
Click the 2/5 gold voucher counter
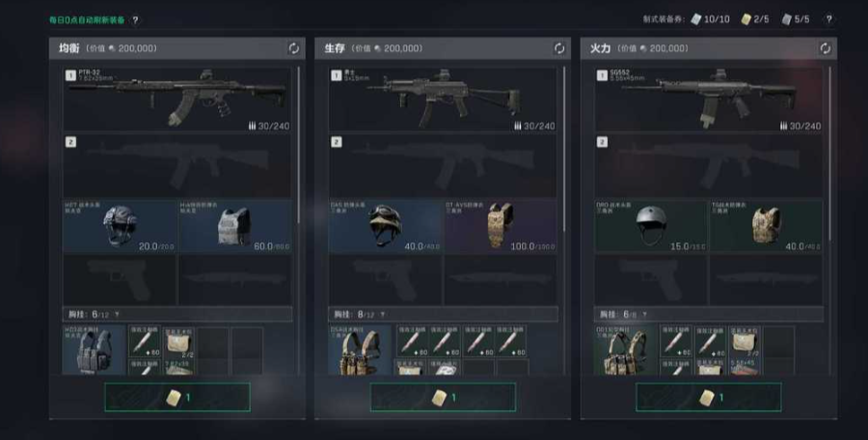click(755, 19)
